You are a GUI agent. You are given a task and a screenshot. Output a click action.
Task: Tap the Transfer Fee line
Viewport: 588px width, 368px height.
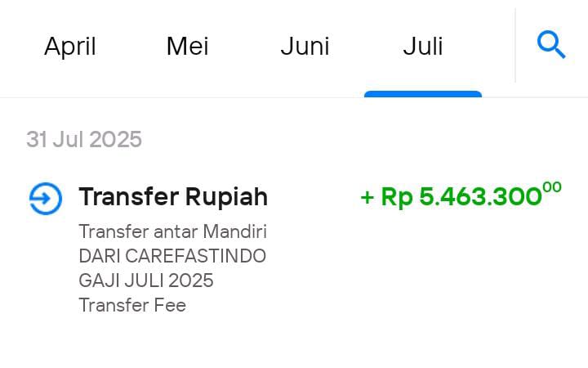(132, 305)
